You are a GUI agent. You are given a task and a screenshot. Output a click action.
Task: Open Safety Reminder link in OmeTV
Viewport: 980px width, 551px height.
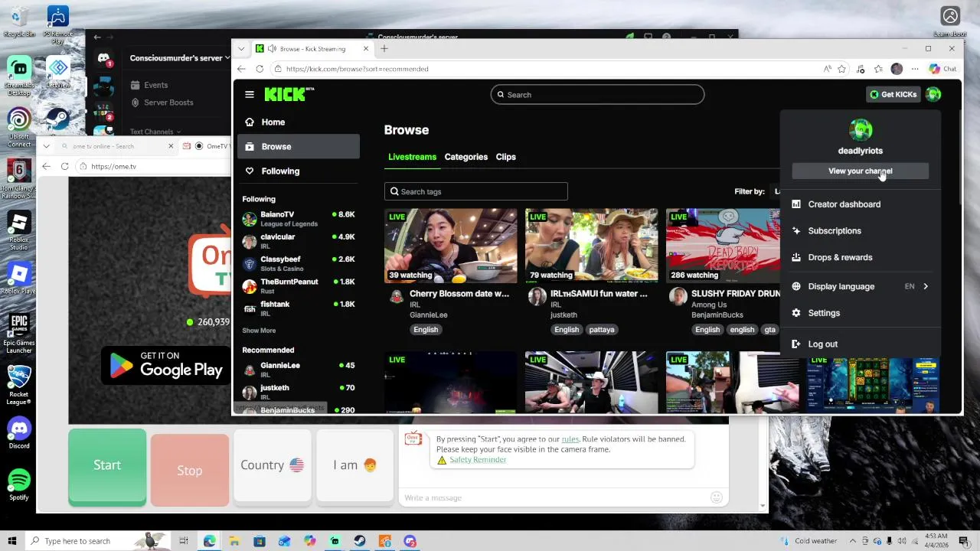coord(478,460)
